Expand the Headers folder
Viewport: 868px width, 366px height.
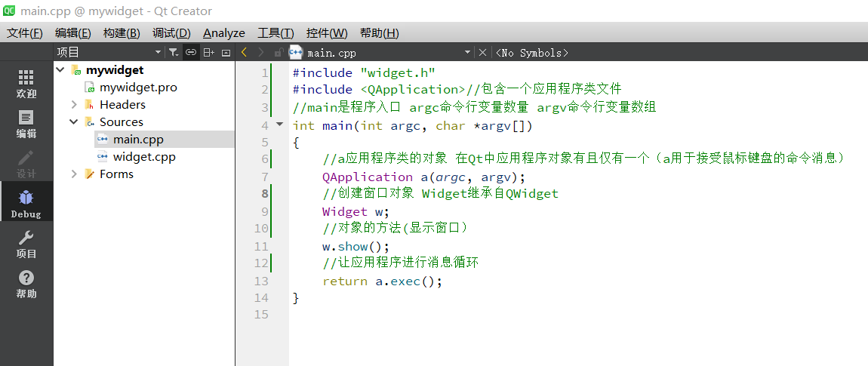[x=74, y=105]
